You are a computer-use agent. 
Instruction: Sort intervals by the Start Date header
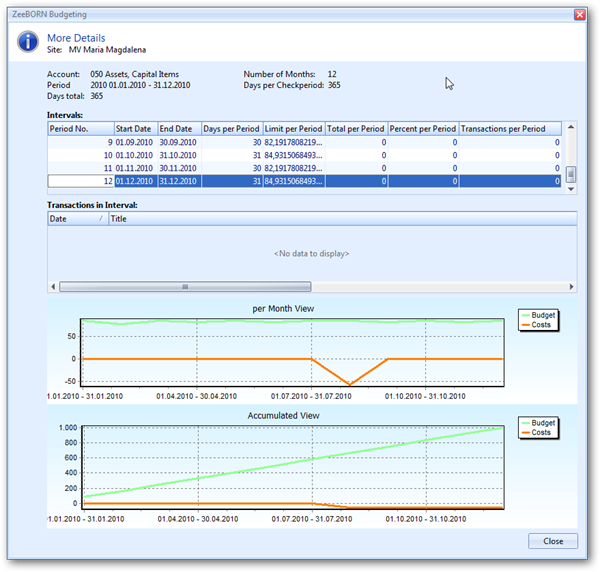click(x=134, y=129)
